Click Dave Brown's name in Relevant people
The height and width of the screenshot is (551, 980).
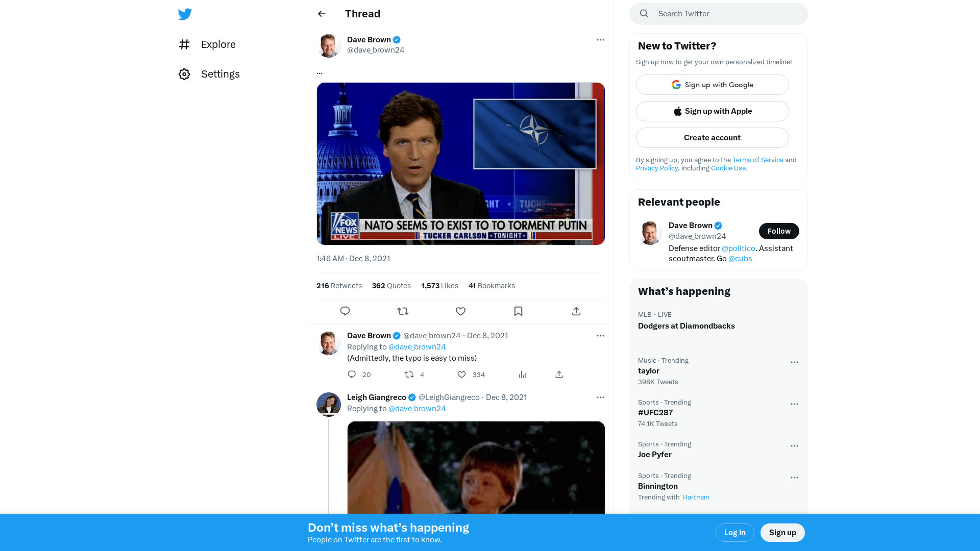690,226
